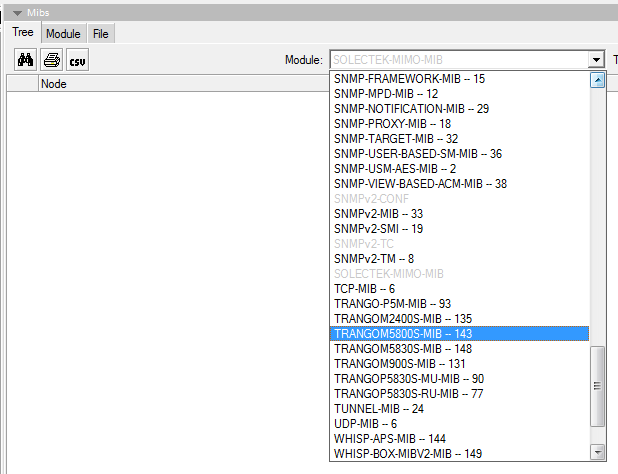Select TRANGOM2400S-MIB -- 135
Screen dimensions: 618x474
pos(460,318)
